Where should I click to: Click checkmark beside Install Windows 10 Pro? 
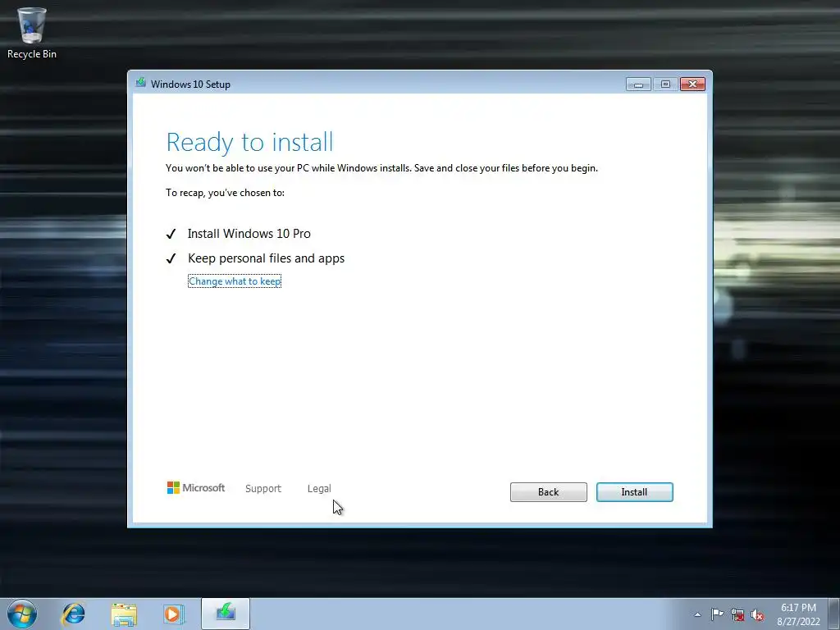(171, 234)
